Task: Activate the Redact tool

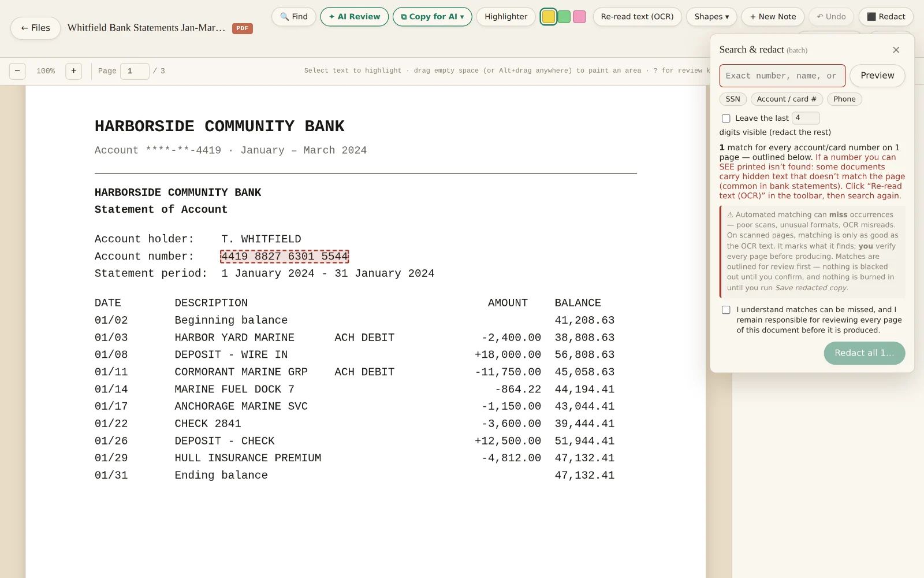Action: [886, 17]
